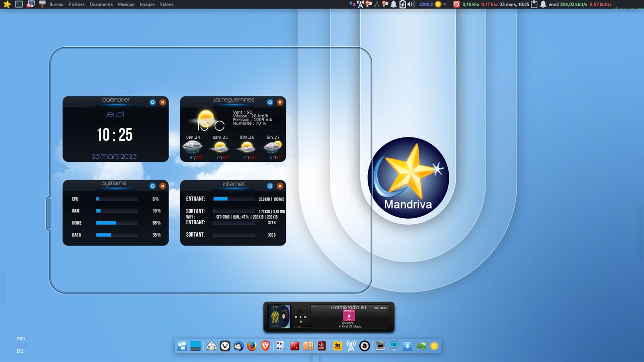The height and width of the screenshot is (362, 644).
Task: Launch Thunderbird mail from dock
Action: pos(238,346)
